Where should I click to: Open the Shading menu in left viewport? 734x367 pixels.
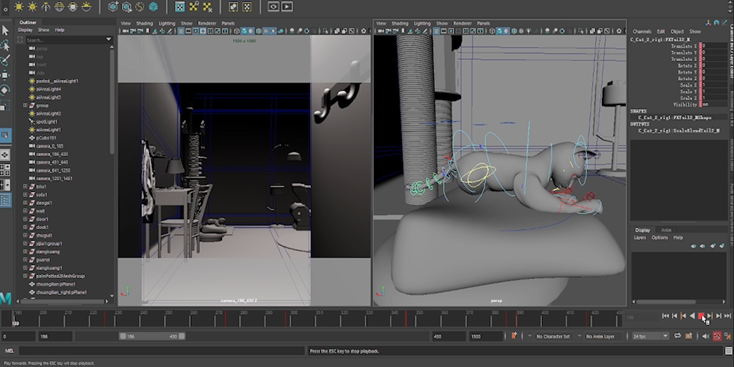144,23
